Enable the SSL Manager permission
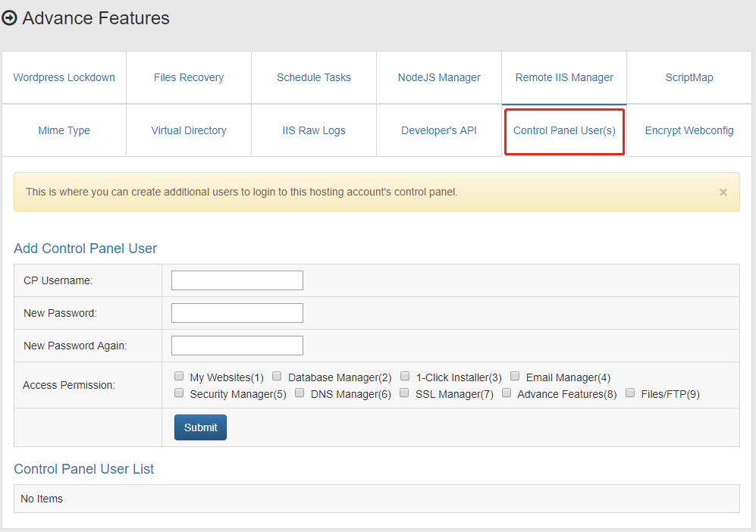Screen dimensions: 756x532 click(404, 393)
